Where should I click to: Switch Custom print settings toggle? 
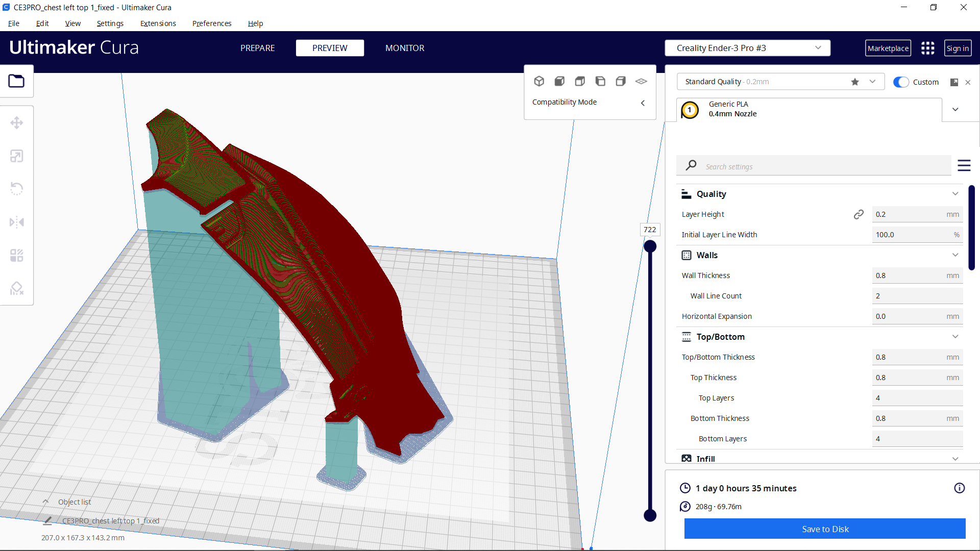pos(901,82)
